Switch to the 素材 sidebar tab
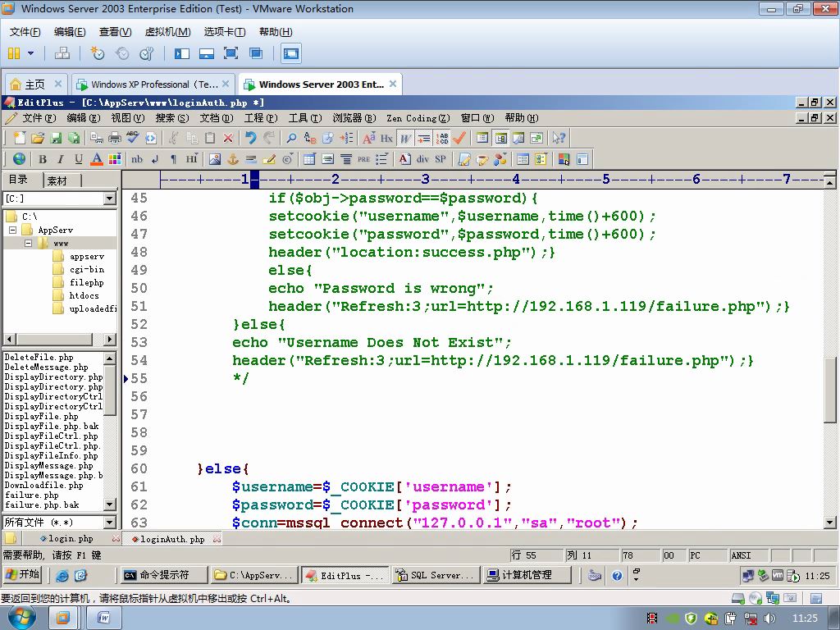The width and height of the screenshot is (840, 630). (57, 180)
